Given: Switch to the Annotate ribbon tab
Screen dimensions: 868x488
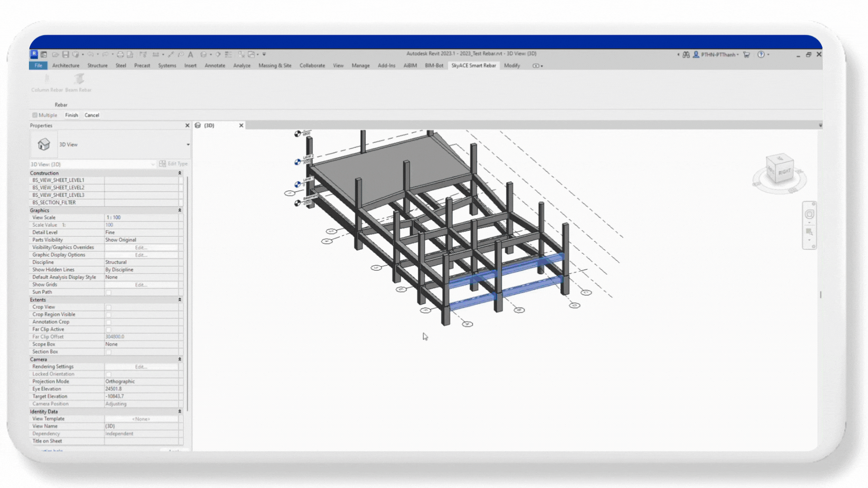Looking at the screenshot, I should coord(215,66).
